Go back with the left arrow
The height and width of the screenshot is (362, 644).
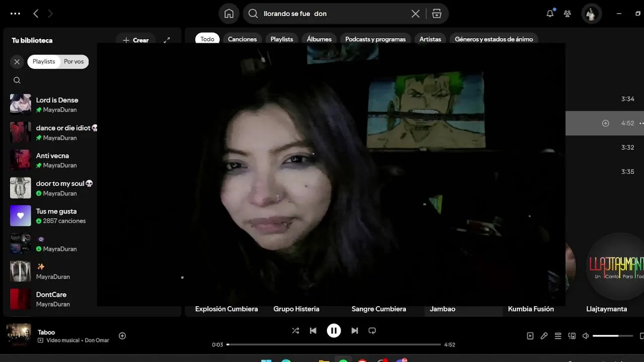click(36, 14)
